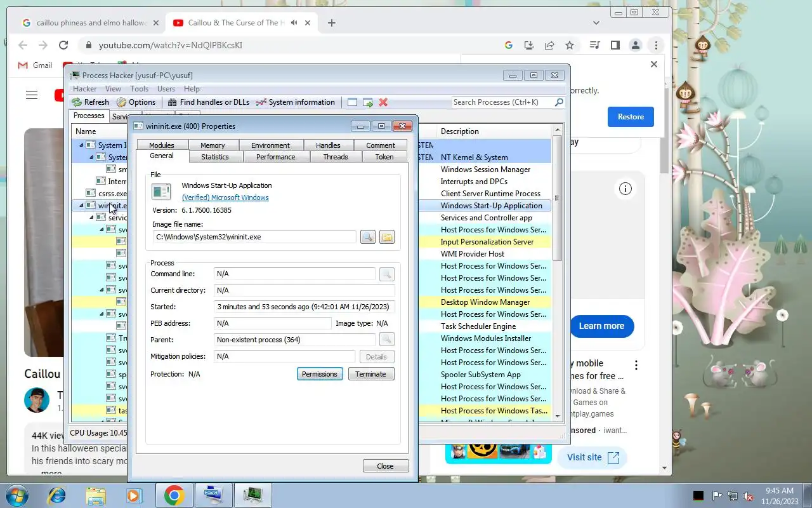Switch to Threads tab
This screenshot has width=812, height=508.
(x=336, y=157)
